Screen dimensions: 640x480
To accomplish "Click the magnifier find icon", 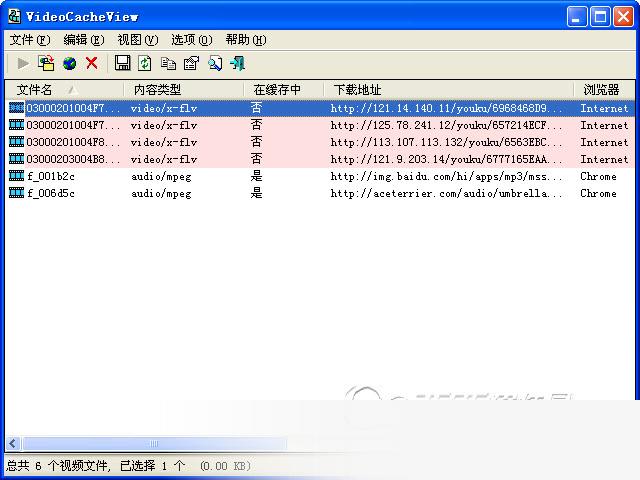I will pyautogui.click(x=215, y=63).
